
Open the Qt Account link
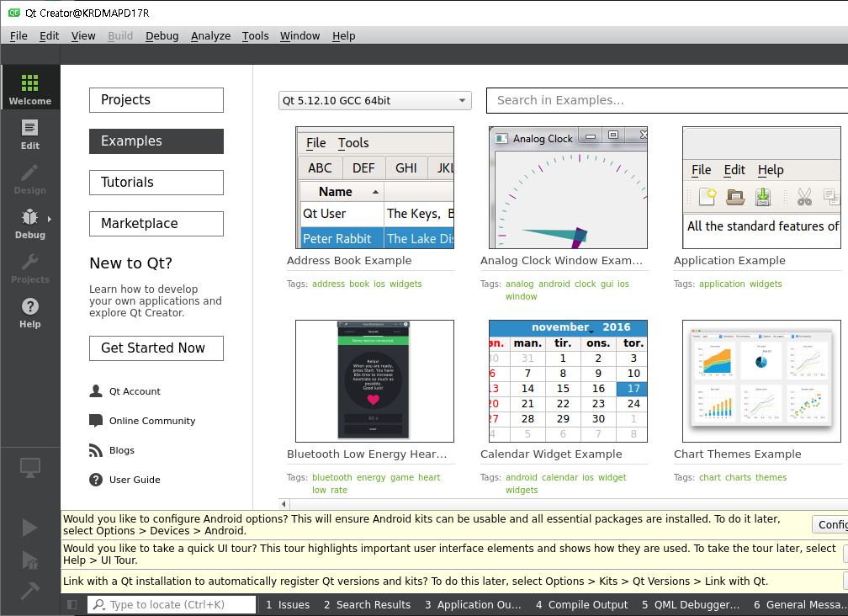click(x=135, y=391)
